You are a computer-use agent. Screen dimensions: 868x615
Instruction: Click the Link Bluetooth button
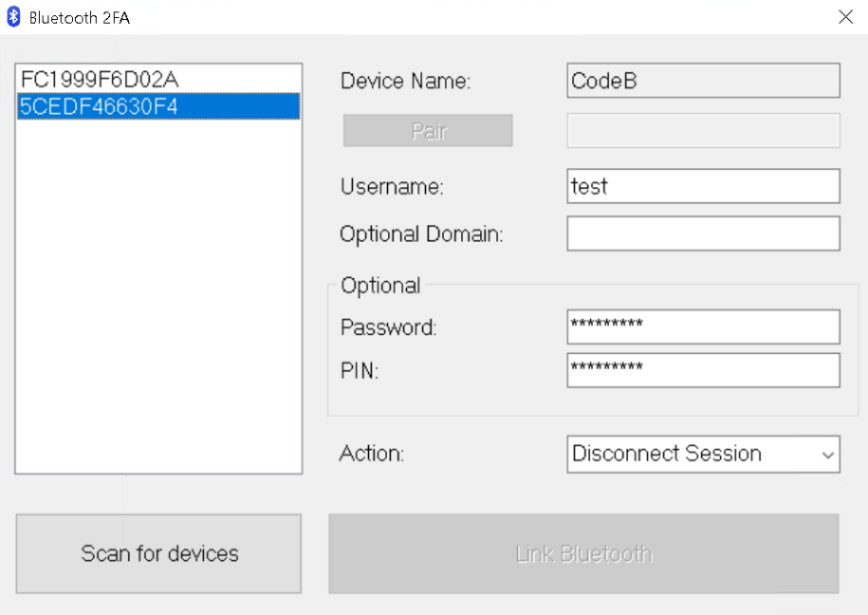click(583, 553)
